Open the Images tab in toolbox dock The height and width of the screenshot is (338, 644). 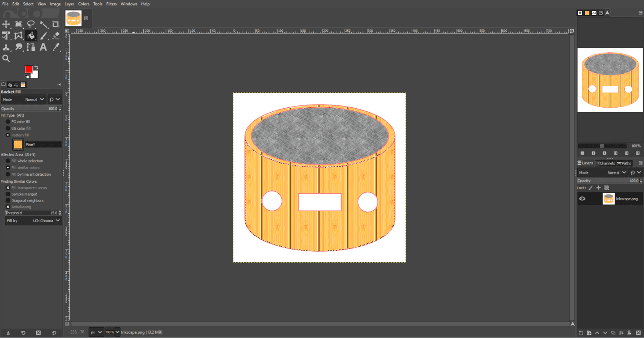tap(23, 84)
